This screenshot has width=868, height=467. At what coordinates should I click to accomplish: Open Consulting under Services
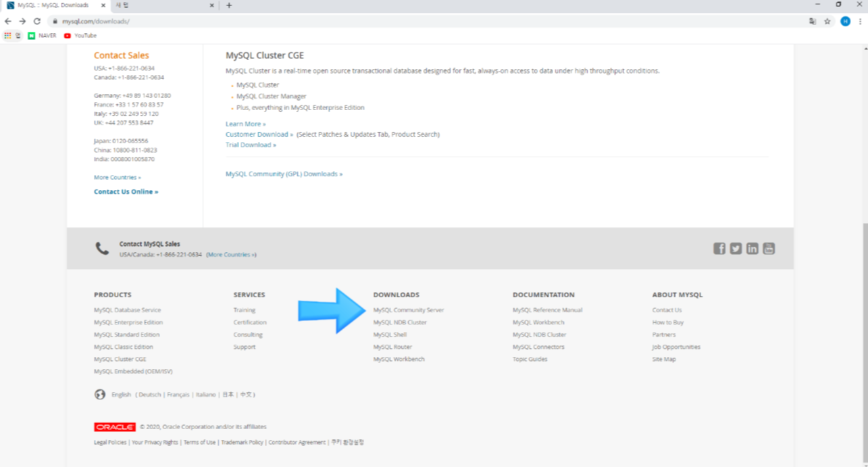coord(248,335)
